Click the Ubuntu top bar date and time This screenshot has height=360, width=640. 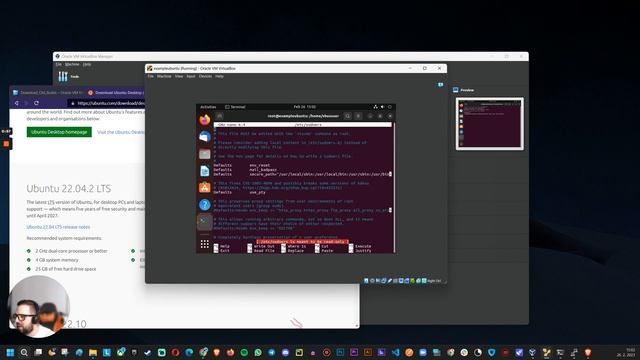click(304, 107)
